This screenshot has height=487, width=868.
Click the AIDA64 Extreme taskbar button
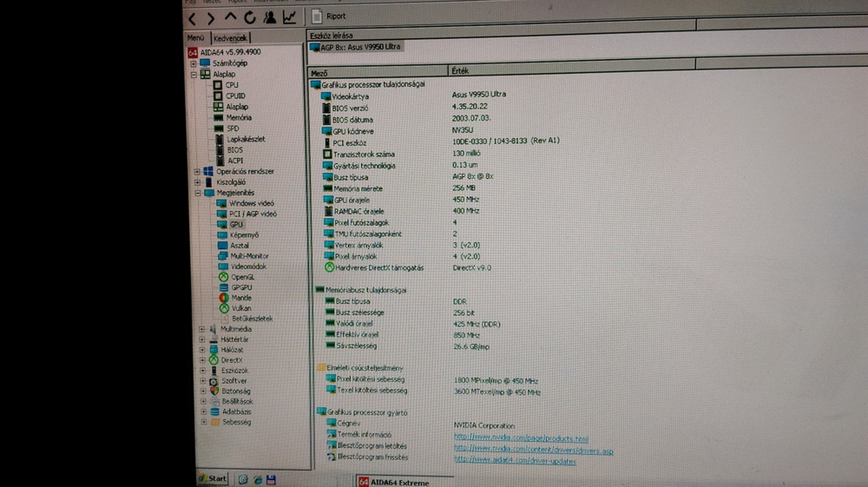(x=404, y=482)
